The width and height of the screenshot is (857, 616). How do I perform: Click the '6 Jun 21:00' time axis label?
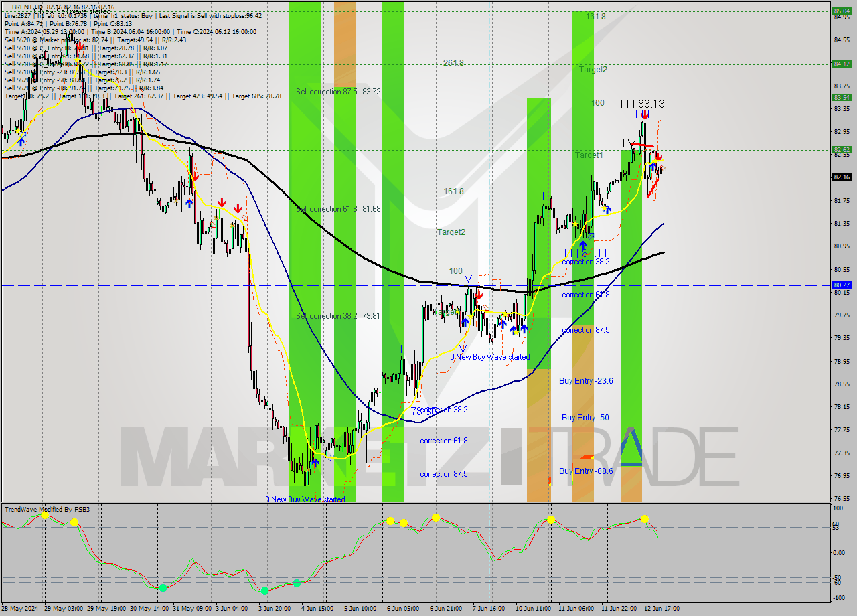click(x=447, y=609)
